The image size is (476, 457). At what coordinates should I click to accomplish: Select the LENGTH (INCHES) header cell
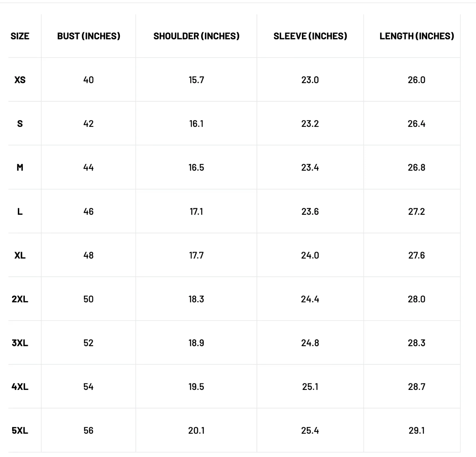(x=417, y=36)
